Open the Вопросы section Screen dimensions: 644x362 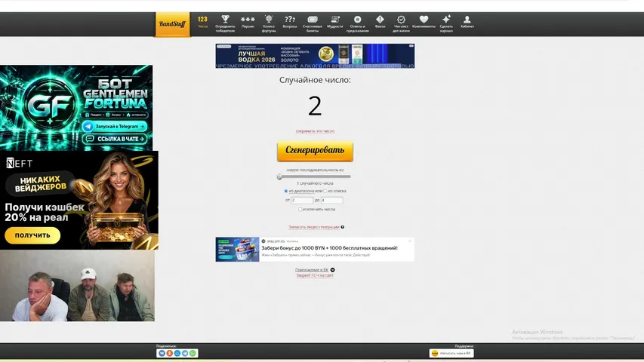290,22
